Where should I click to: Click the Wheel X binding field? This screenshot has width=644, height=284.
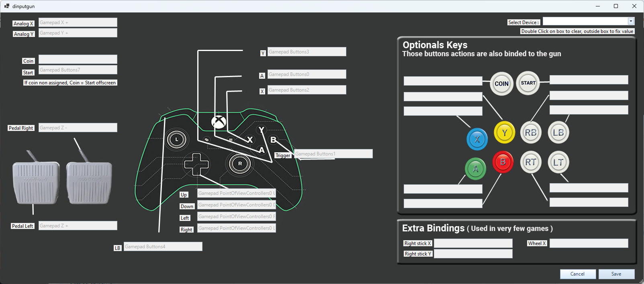(589, 243)
